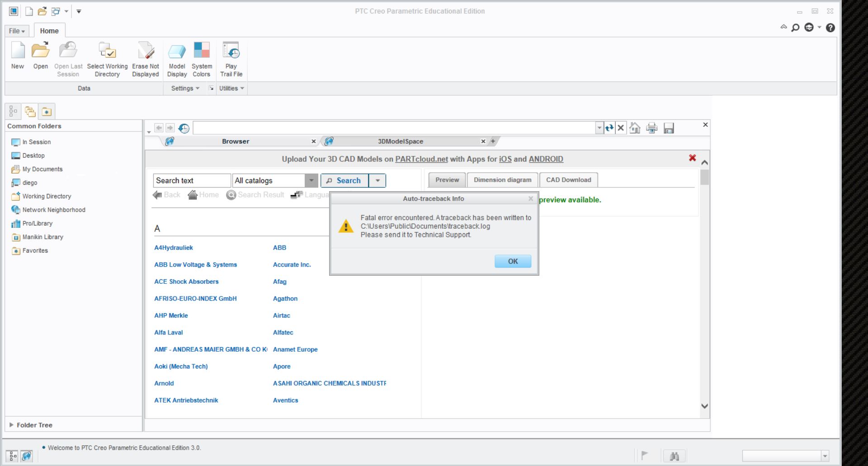Toggle browser display icon in status bar

click(27, 456)
